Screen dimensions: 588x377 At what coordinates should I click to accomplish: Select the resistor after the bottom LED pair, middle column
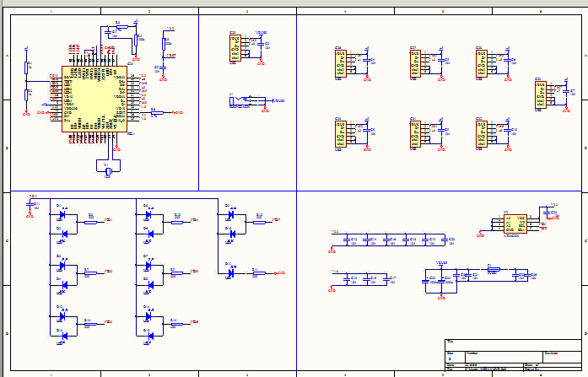[x=176, y=324]
